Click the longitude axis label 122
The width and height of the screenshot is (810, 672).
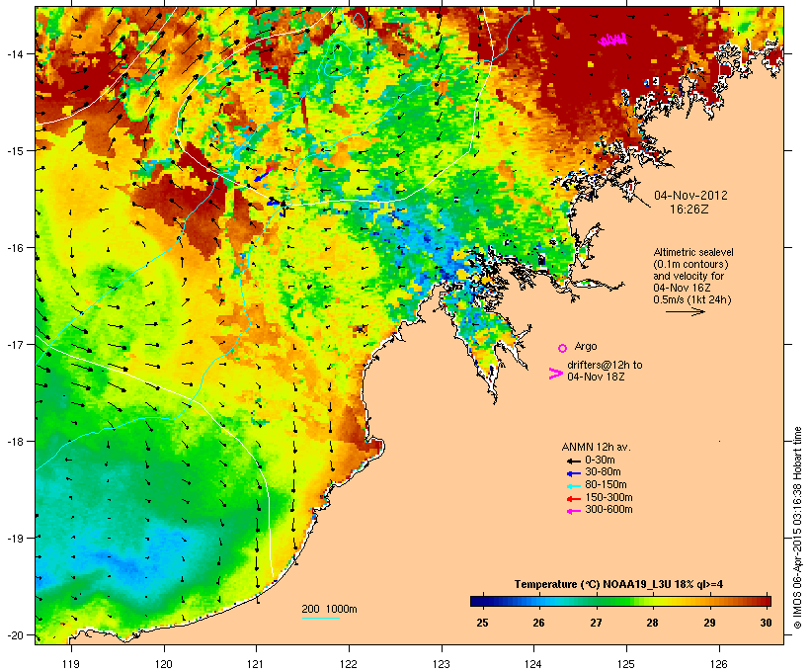pyautogui.click(x=349, y=664)
